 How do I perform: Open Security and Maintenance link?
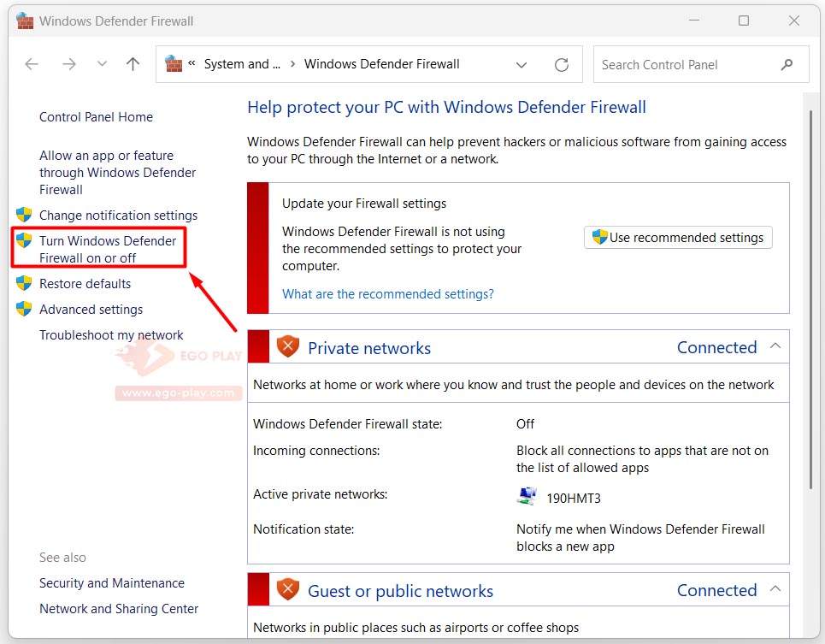tap(112, 583)
